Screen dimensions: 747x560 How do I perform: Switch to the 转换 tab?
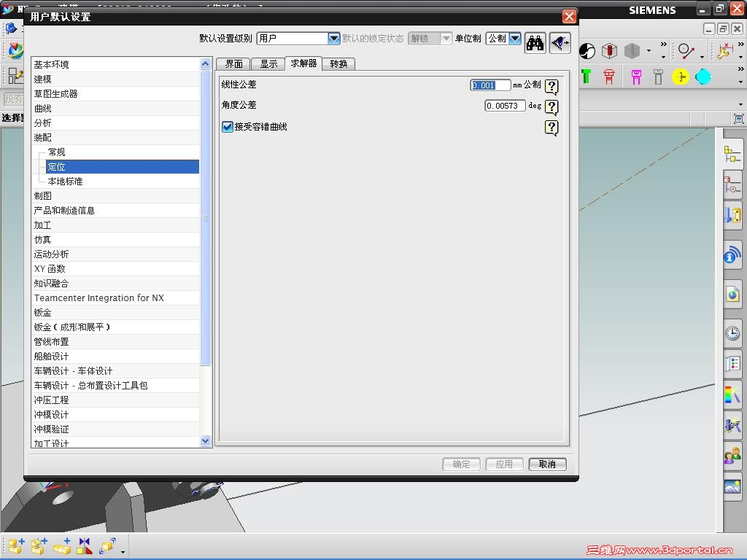click(x=338, y=64)
